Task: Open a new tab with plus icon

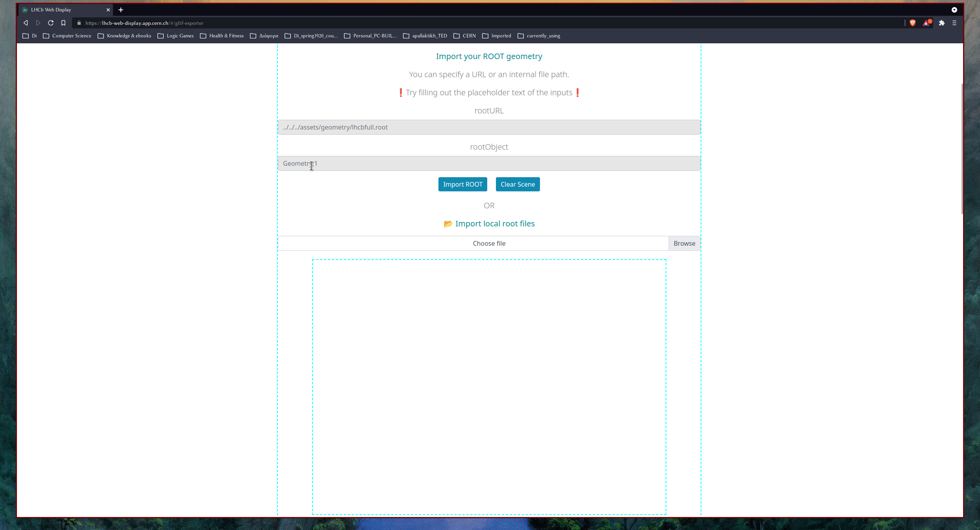Action: (x=121, y=10)
